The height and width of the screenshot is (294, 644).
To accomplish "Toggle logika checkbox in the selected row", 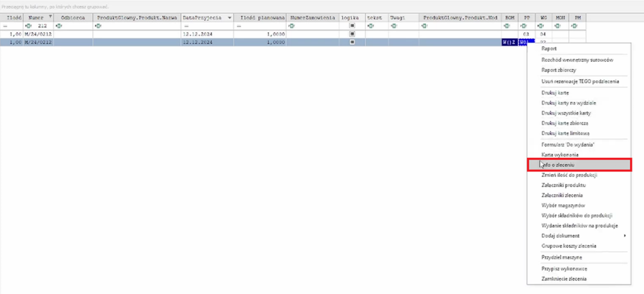I will (x=352, y=42).
